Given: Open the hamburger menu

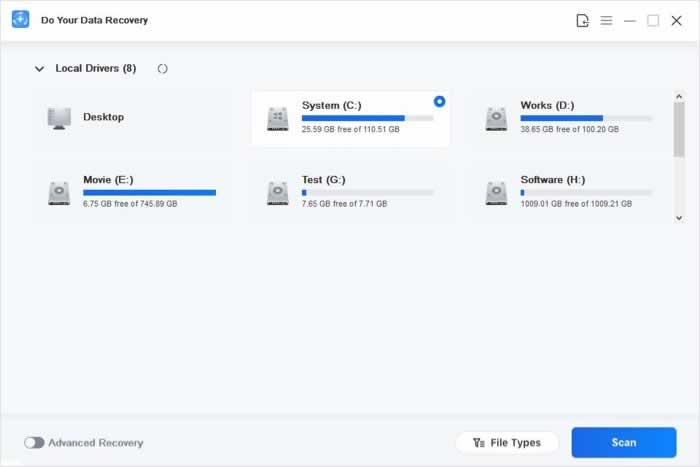Looking at the screenshot, I should click(x=606, y=21).
